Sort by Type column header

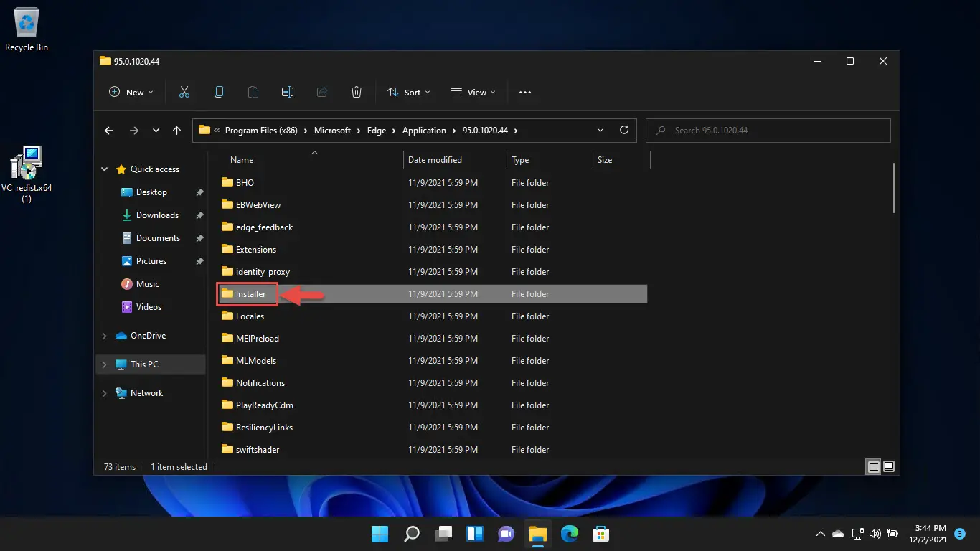click(520, 160)
